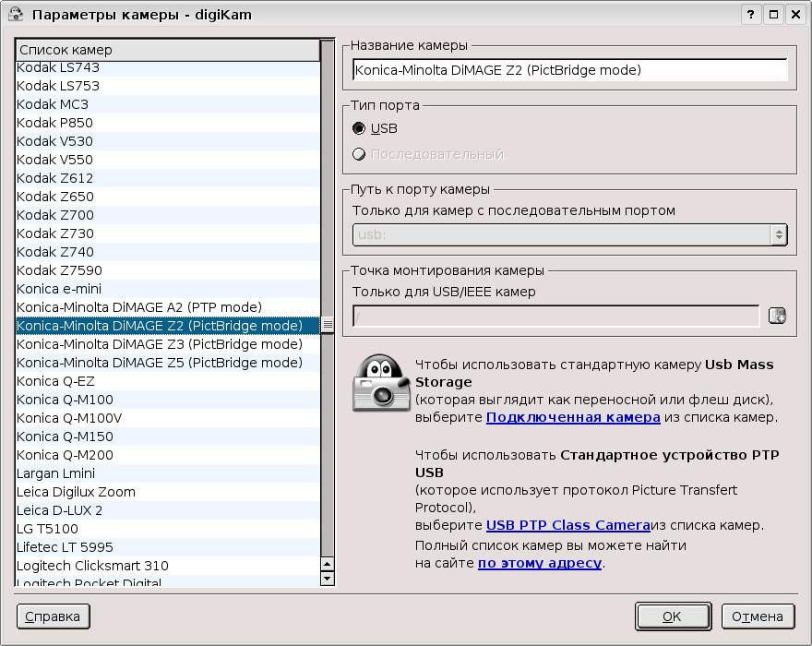812x646 pixels.
Task: Click the scrollbar down arrow
Action: pos(328,578)
